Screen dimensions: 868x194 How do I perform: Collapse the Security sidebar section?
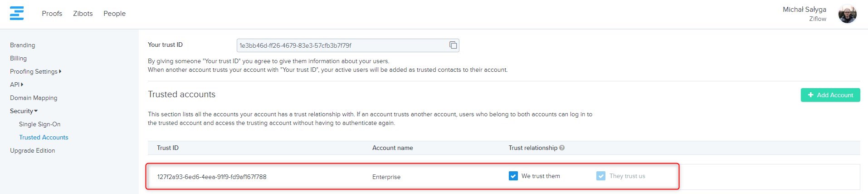point(24,111)
